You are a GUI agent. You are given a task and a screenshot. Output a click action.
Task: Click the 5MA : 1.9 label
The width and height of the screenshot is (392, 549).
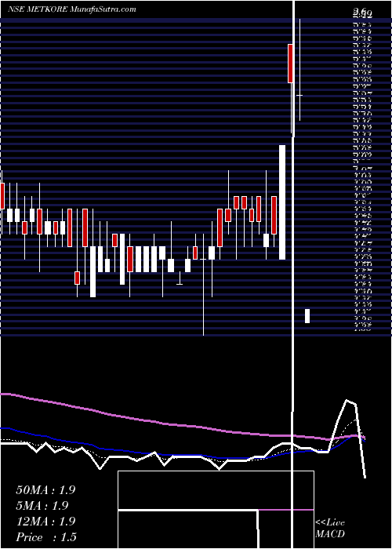42,506
